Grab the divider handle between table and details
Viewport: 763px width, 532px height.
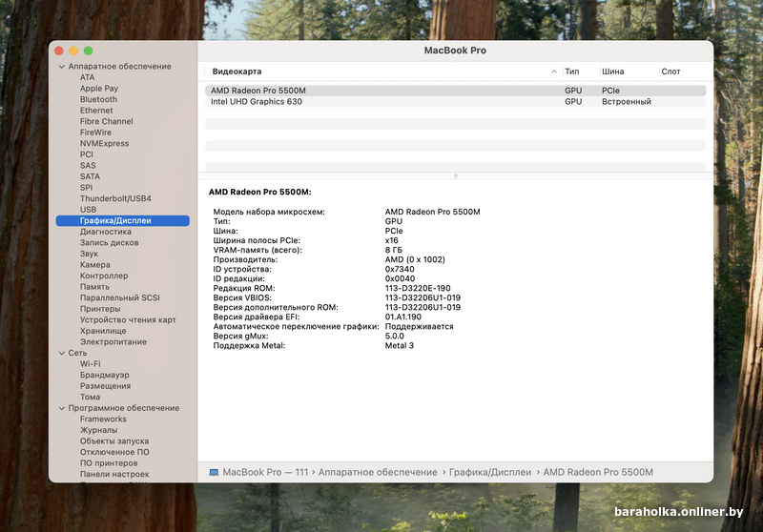(455, 175)
